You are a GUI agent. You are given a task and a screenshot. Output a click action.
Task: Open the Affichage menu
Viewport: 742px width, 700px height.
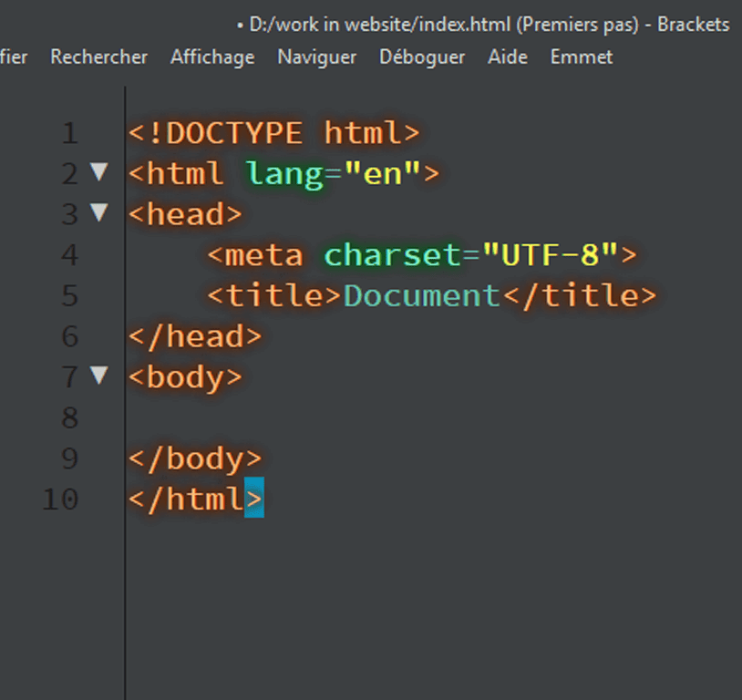click(x=211, y=57)
